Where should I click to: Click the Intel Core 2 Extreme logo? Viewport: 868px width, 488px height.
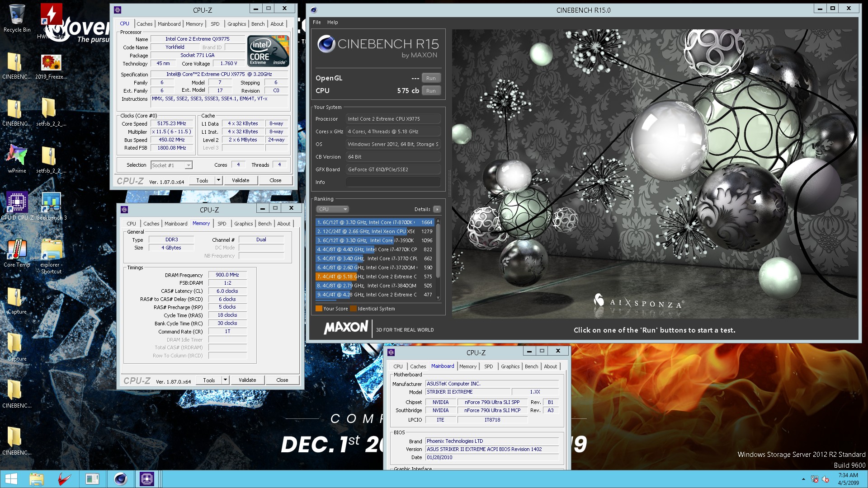(x=269, y=51)
